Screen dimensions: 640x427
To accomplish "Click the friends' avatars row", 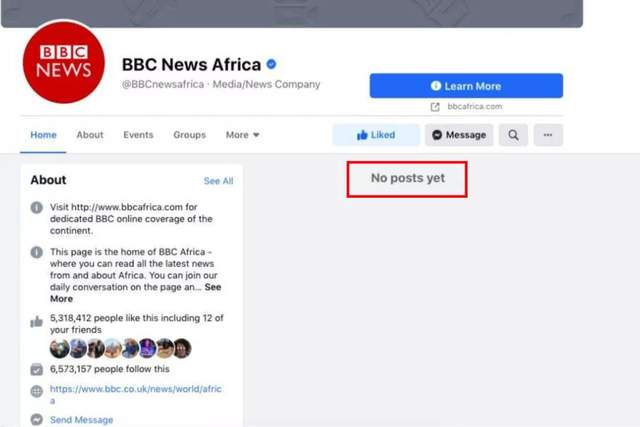I will pos(120,348).
